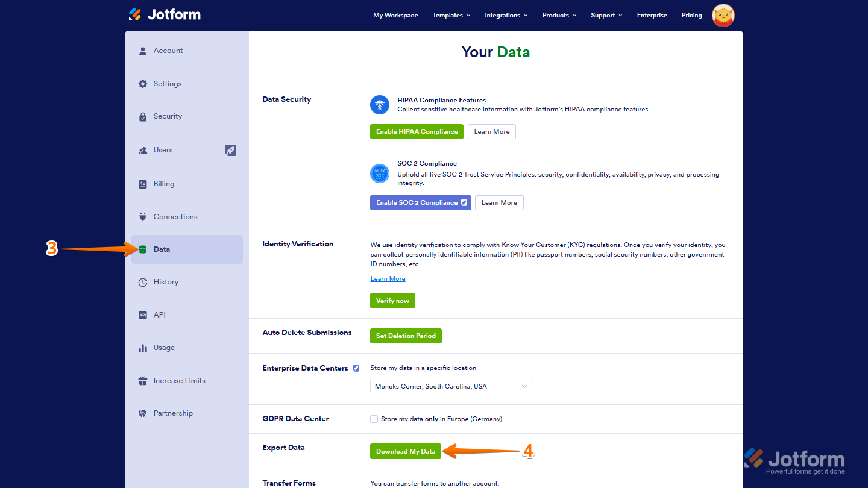Select the HIPAA compliance caduceus icon
This screenshot has width=868, height=488.
coord(380,104)
